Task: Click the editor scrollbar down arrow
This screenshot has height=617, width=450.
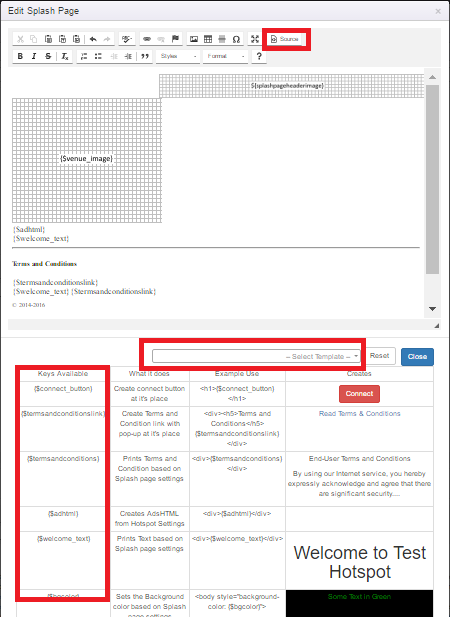Action: click(432, 309)
